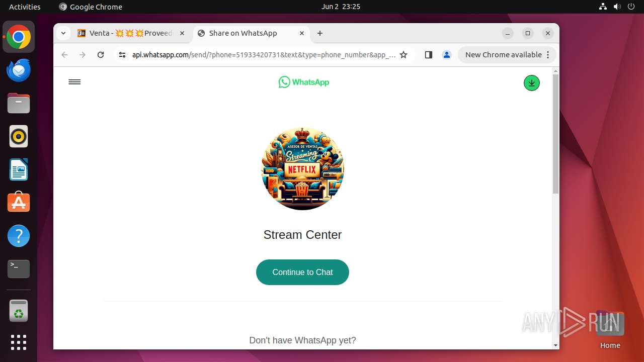Bookmark this page with the star icon
This screenshot has width=644, height=362.
[x=404, y=55]
